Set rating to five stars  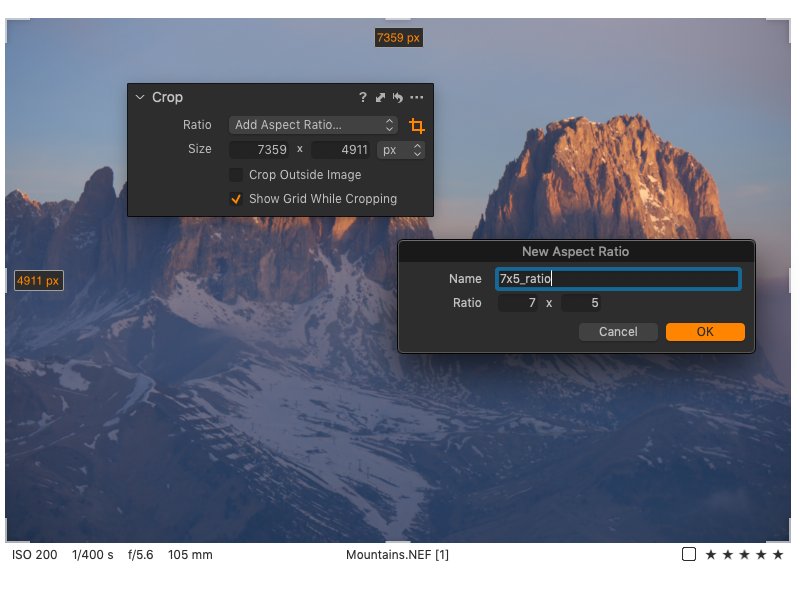click(778, 555)
